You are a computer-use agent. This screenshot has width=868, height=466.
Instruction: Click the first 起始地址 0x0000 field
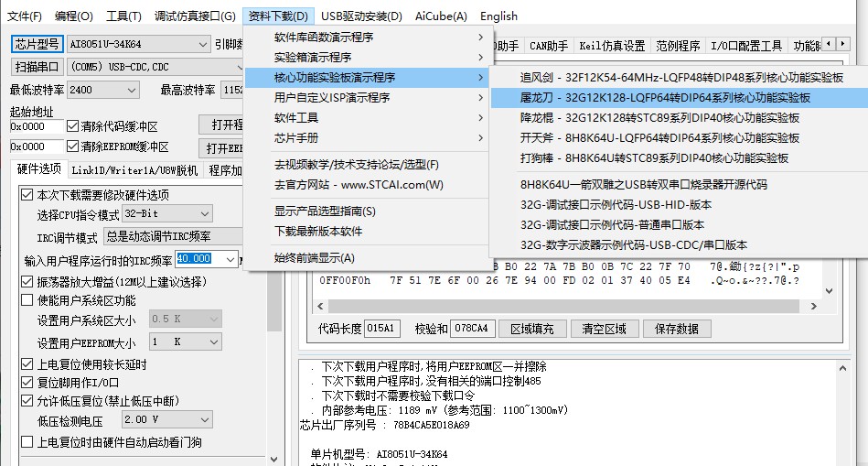click(x=37, y=126)
